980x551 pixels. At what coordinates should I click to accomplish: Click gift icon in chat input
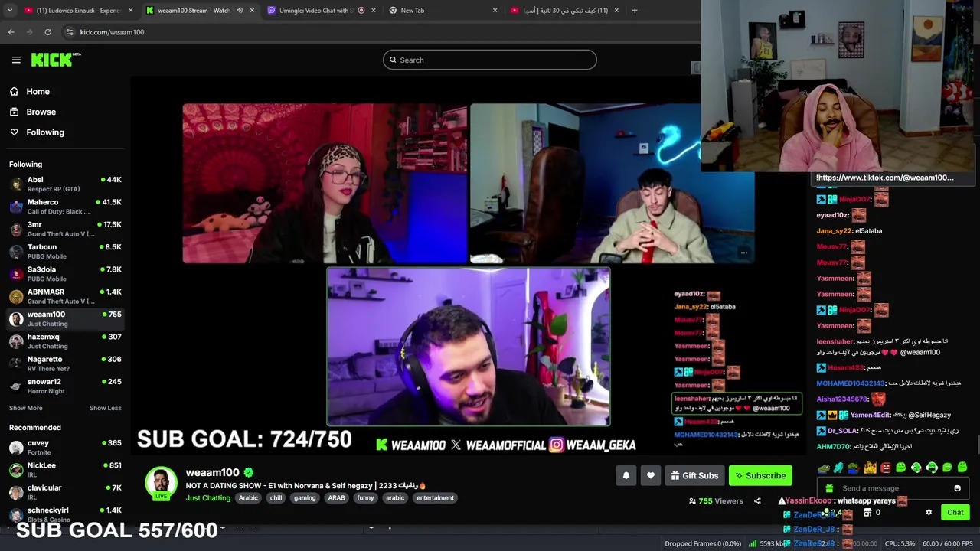829,488
